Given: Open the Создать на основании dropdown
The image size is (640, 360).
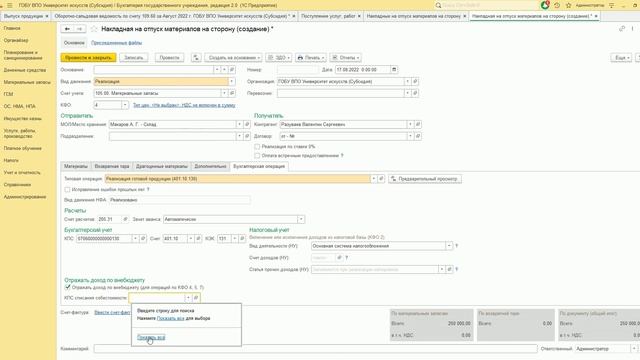Looking at the screenshot, I should click(233, 58).
